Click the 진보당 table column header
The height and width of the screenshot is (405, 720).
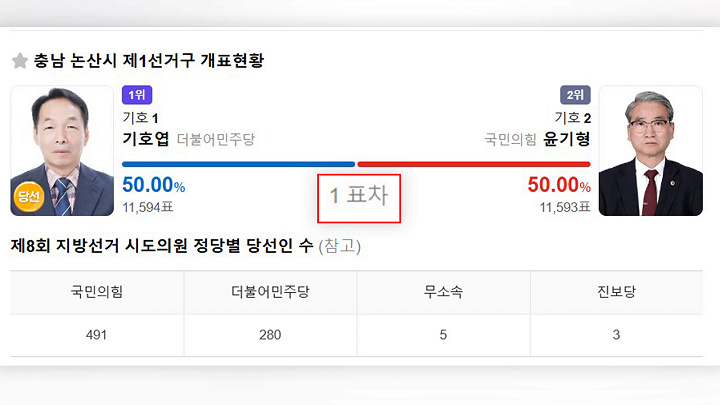(x=616, y=292)
